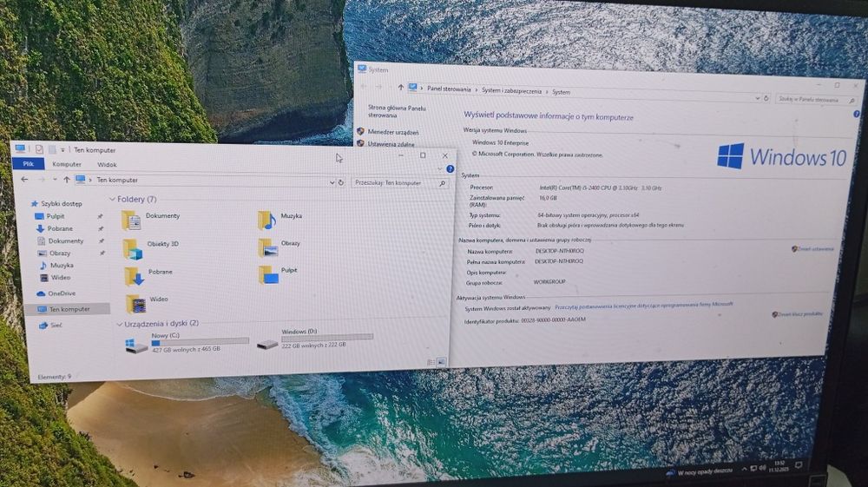
Task: Click the search magnifier in Panel sterowania
Action: click(852, 101)
